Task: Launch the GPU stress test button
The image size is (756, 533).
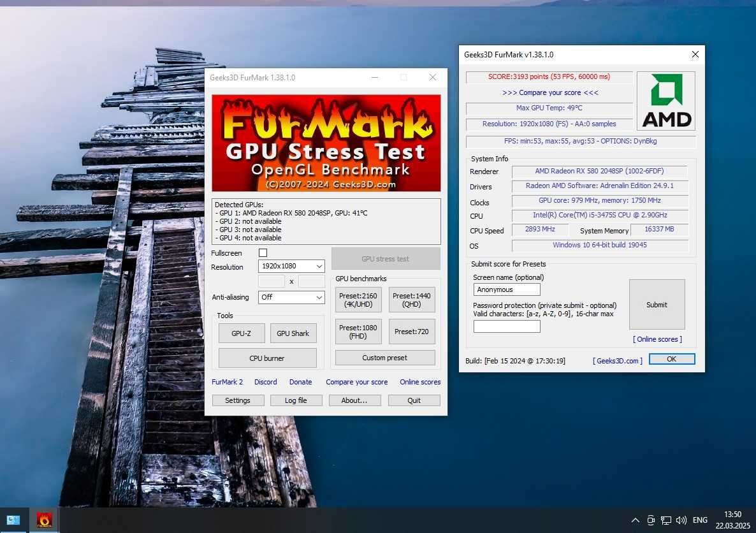Action: [386, 259]
